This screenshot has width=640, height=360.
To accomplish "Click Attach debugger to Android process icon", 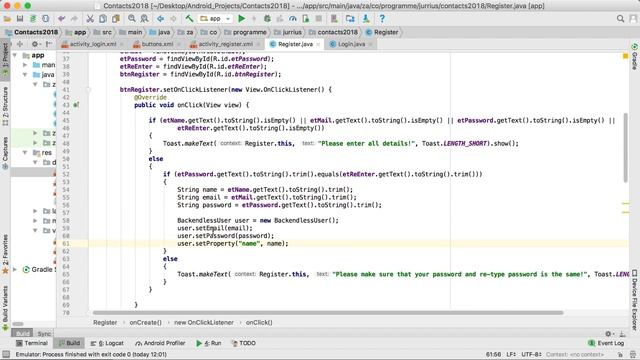I will click(306, 19).
